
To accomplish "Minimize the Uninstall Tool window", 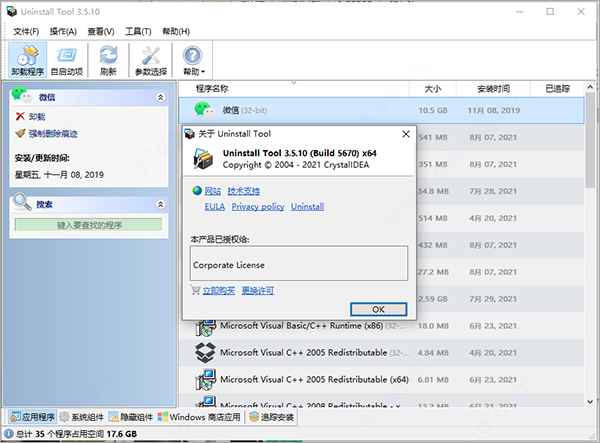I will coord(520,11).
